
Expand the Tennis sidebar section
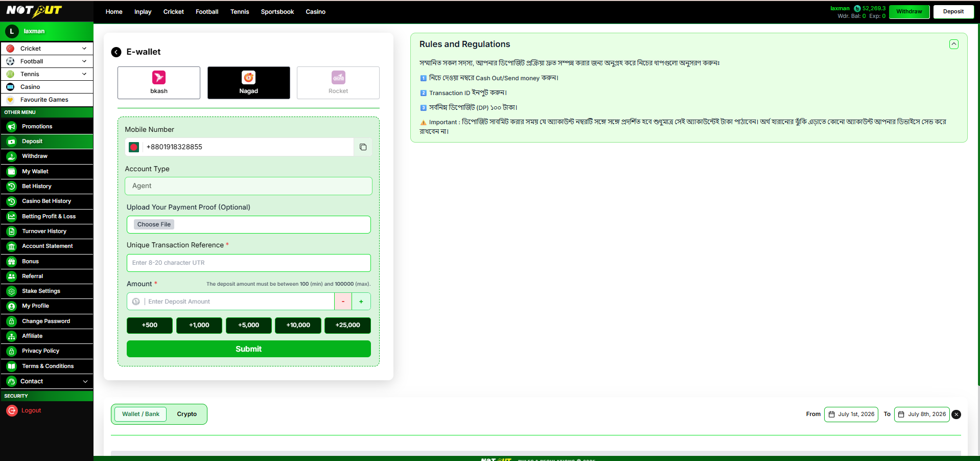tap(47, 74)
